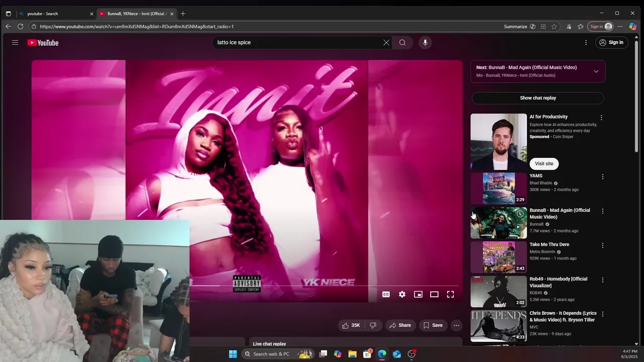
Task: Open more actions menu beside Save
Action: click(456, 325)
